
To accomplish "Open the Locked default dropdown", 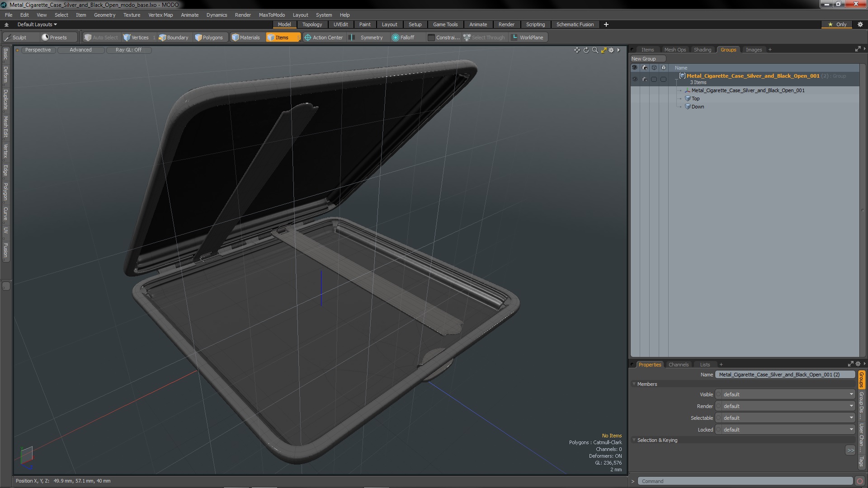I will [788, 430].
